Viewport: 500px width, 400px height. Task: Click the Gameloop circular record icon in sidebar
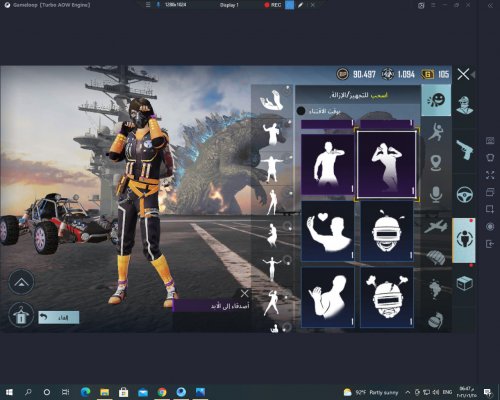490,227
